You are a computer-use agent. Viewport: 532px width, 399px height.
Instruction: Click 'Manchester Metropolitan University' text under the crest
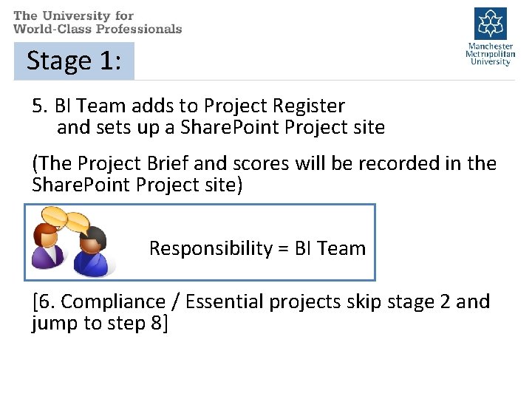click(491, 54)
